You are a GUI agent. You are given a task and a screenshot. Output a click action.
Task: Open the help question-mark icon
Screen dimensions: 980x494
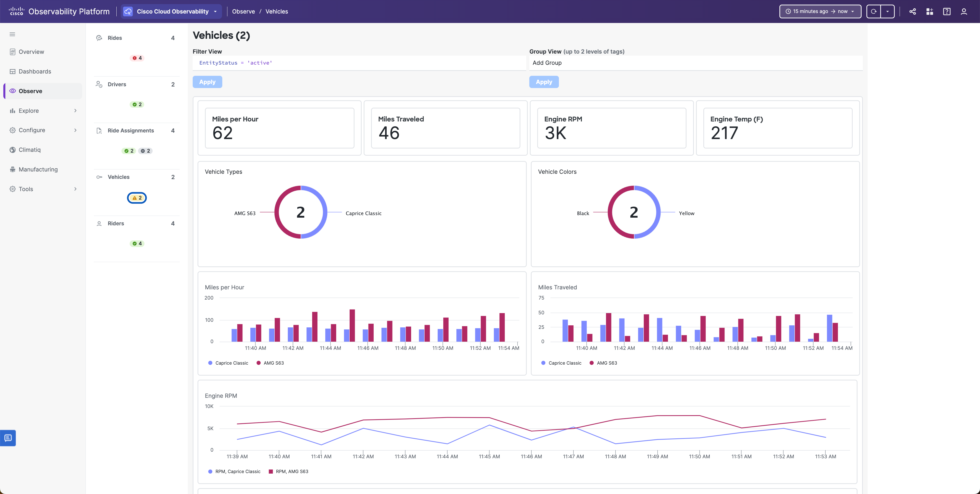947,11
